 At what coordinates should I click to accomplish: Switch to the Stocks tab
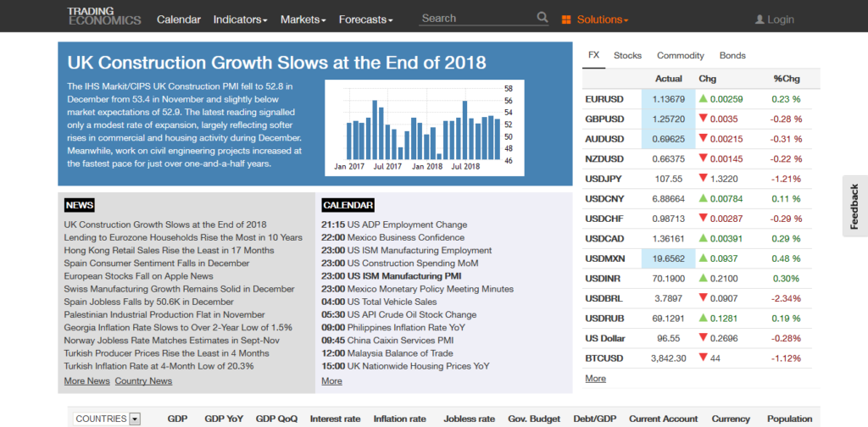point(628,55)
